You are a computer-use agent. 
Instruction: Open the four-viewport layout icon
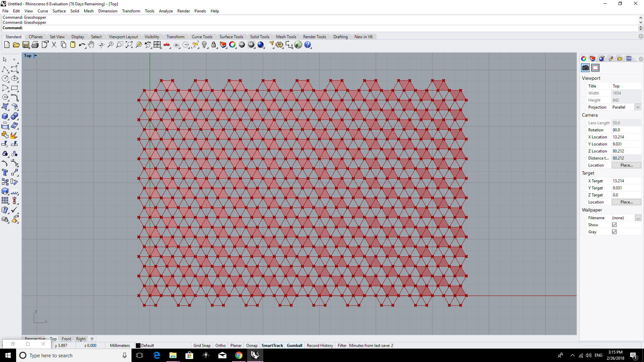(x=157, y=45)
